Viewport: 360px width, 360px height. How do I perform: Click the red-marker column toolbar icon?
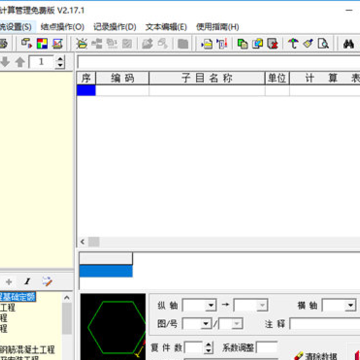222,44
